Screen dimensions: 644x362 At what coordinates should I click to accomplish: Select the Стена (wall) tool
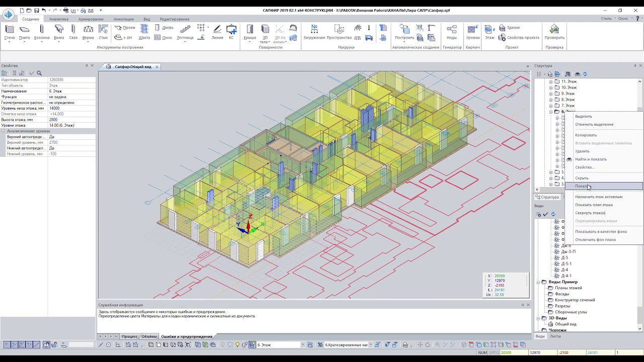[x=10, y=32]
